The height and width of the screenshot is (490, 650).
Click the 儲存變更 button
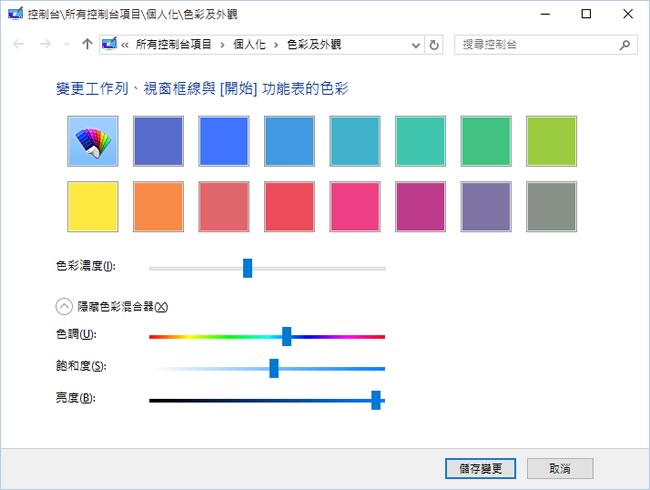coord(480,468)
